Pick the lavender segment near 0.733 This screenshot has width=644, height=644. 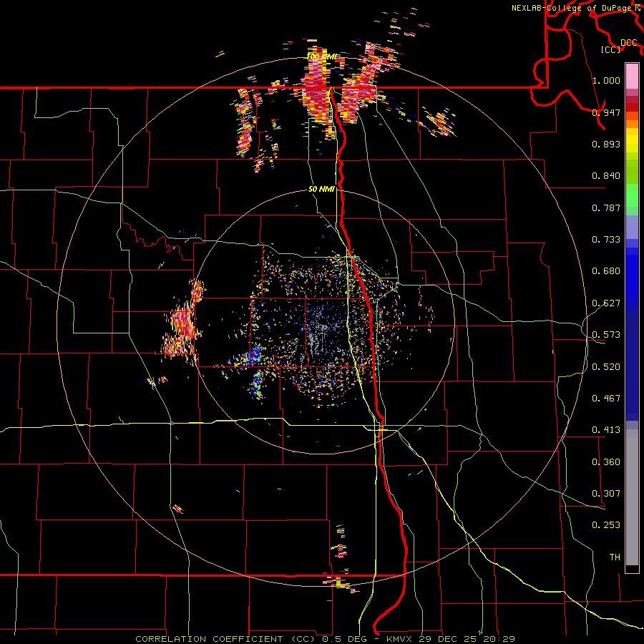point(632,227)
